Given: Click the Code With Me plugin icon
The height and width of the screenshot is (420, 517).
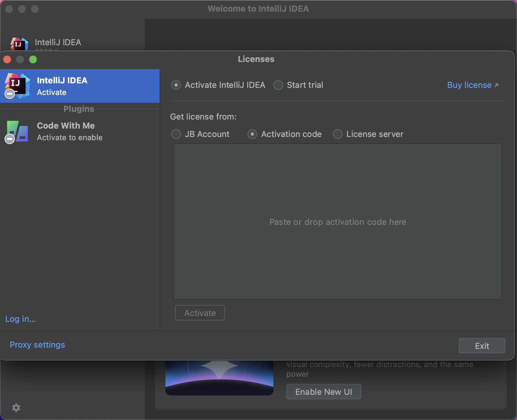Looking at the screenshot, I should pos(17,132).
